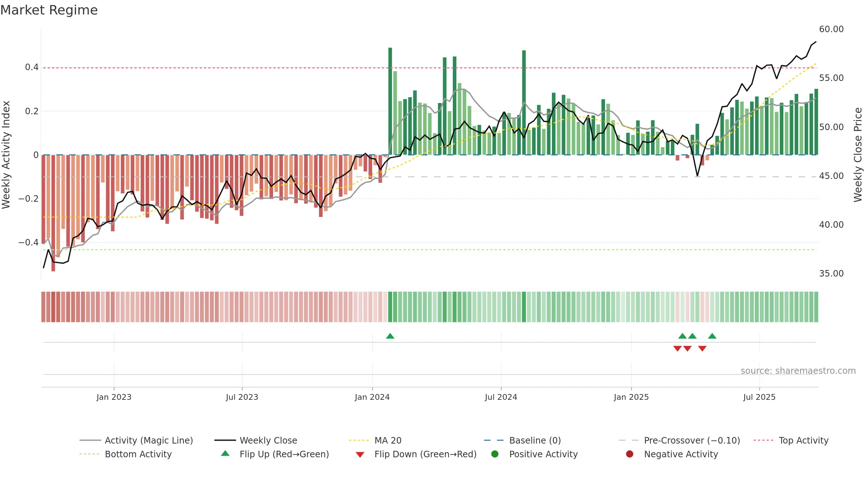Screen dimensions: 868x488
Task: Click the −0.4 activity axis value
Action: [x=29, y=243]
